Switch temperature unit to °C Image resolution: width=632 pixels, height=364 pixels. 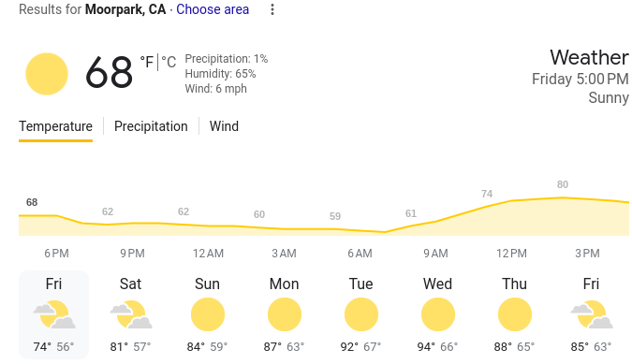coord(169,62)
